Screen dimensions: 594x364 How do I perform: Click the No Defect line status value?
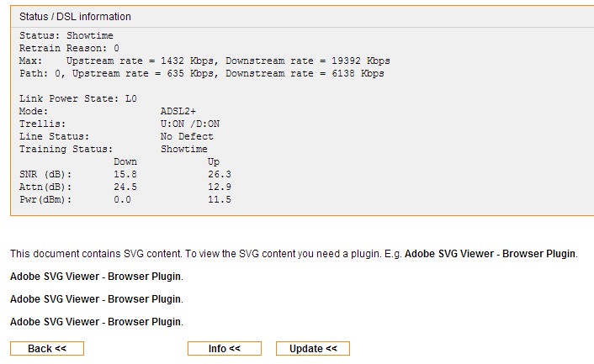click(x=187, y=136)
